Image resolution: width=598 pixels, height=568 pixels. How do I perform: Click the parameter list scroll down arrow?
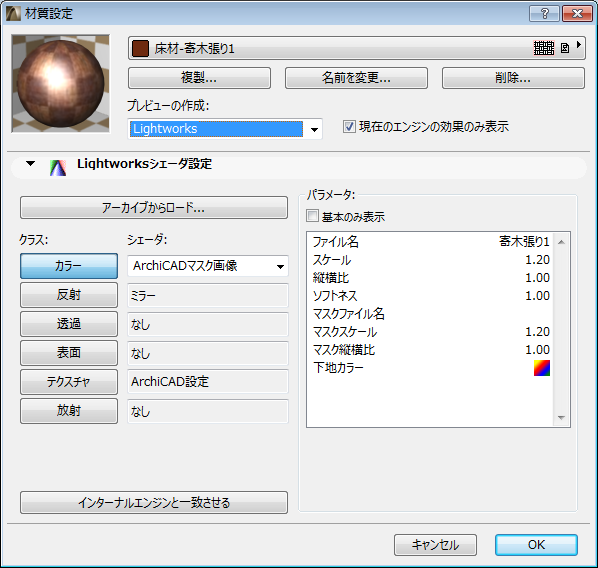(561, 418)
